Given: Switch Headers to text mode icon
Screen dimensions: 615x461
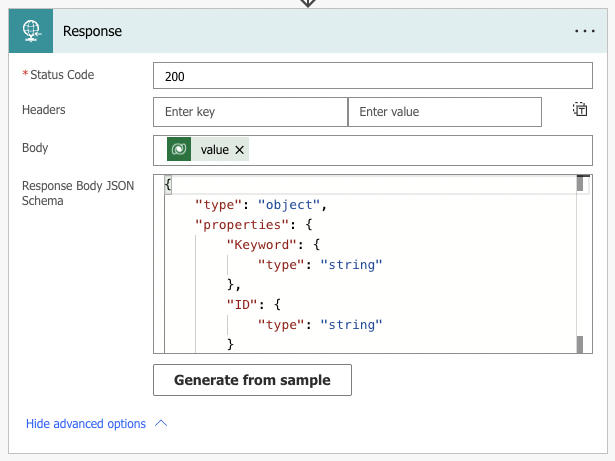Looking at the screenshot, I should click(x=580, y=109).
